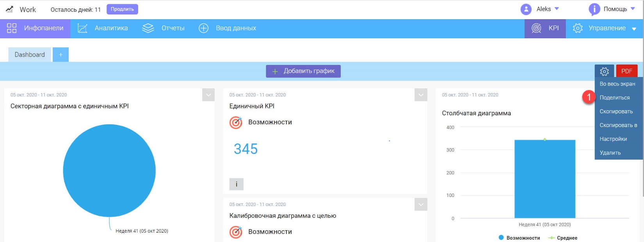
Task: Toggle the Среднее legend green marker
Action: [551, 238]
